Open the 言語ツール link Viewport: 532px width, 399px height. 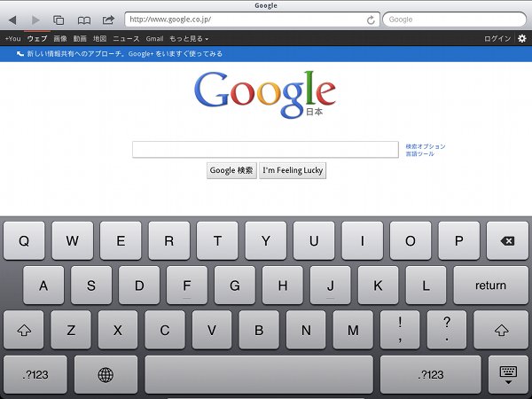(x=419, y=153)
